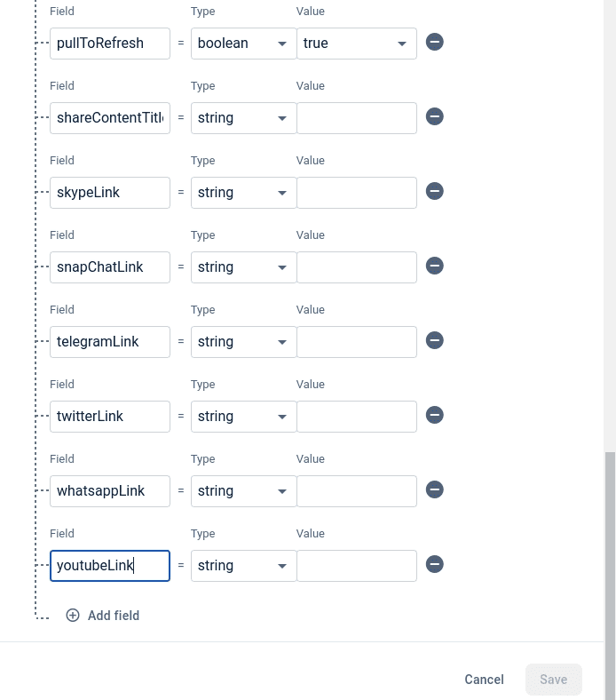Change skypeLink type dropdown
This screenshot has height=700, width=616.
pyautogui.click(x=243, y=192)
